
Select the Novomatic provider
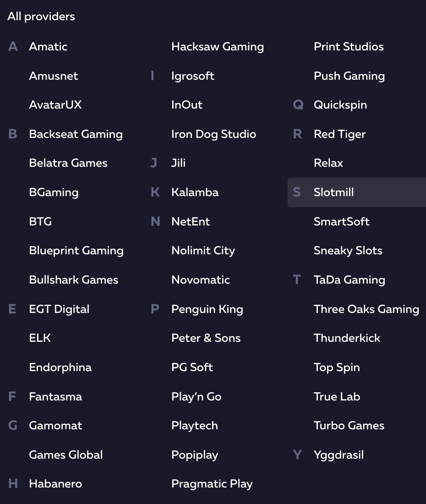(201, 280)
